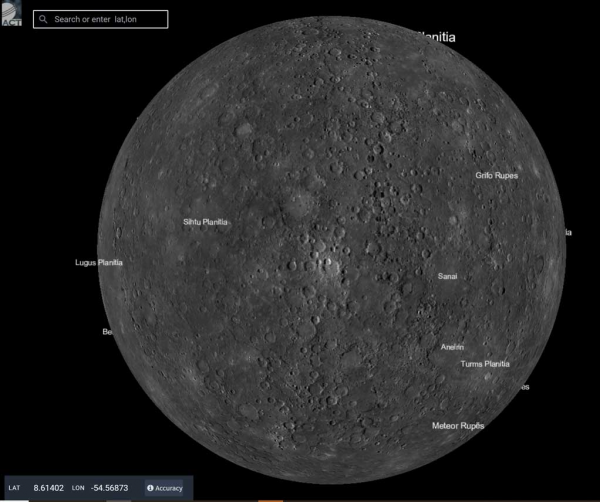Viewport: 600px width, 502px height.
Task: Click the latitude value 8.61402
Action: 49,488
